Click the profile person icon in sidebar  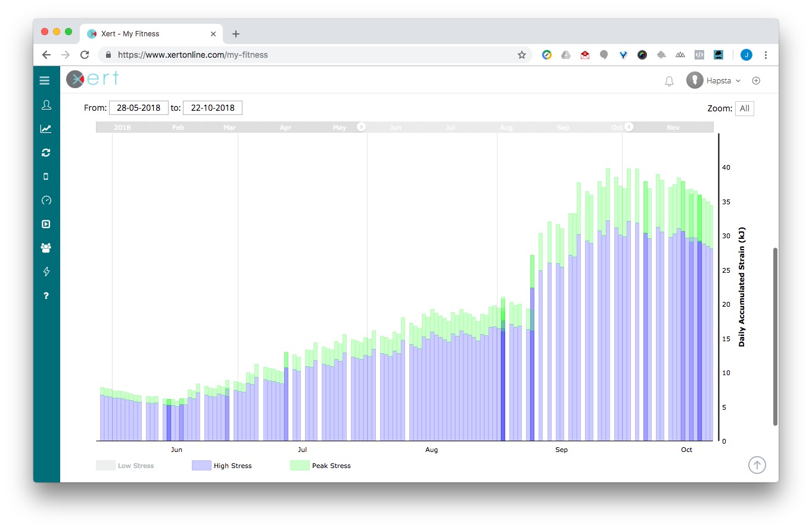click(46, 105)
